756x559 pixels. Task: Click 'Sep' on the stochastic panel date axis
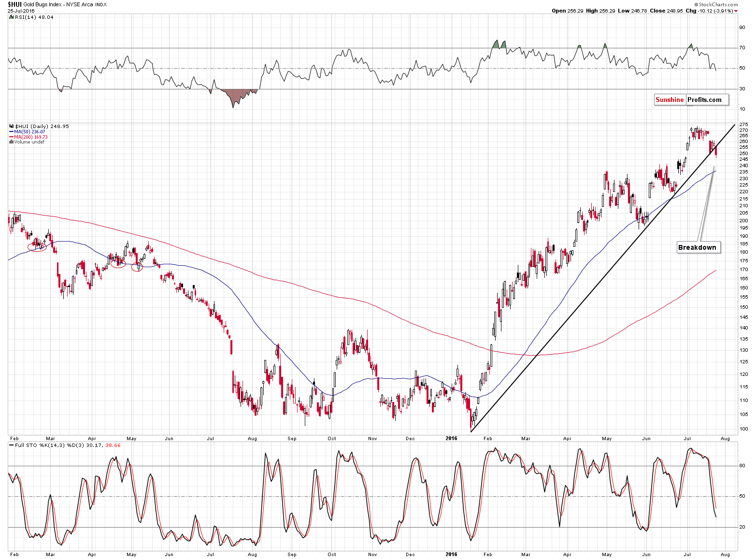292,555
